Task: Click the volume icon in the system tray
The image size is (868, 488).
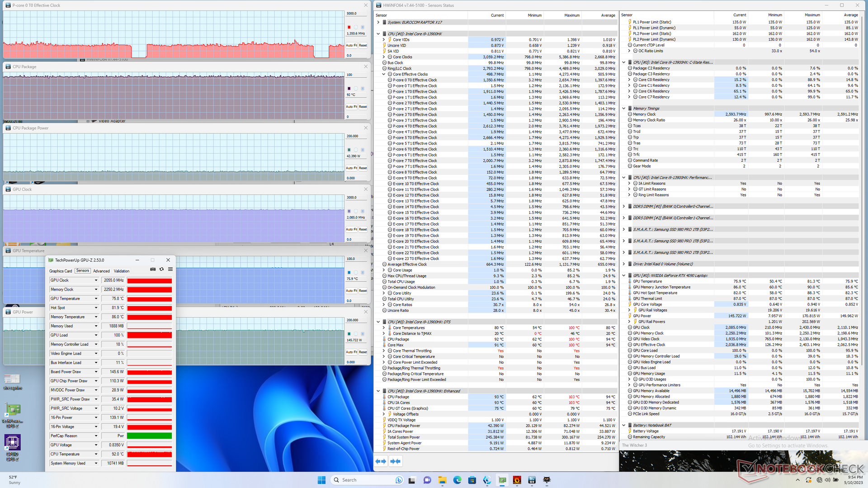Action: (x=827, y=480)
